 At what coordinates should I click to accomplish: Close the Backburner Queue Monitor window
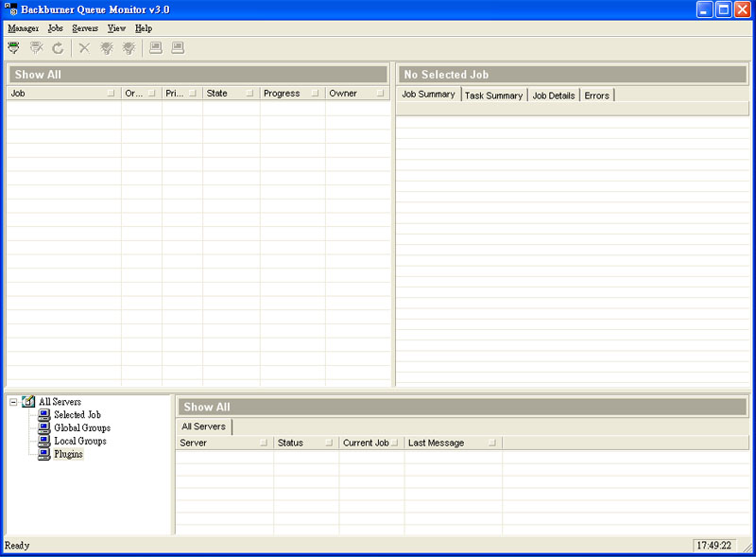coord(742,9)
